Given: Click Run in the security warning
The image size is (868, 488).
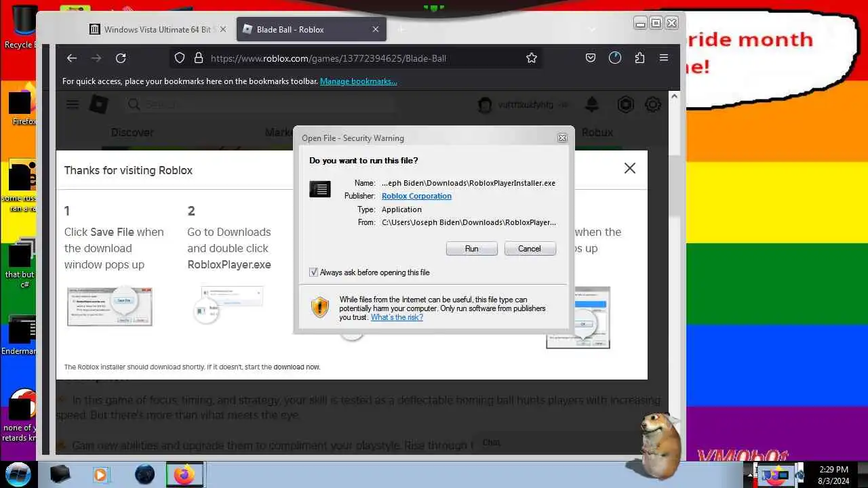Looking at the screenshot, I should [472, 249].
